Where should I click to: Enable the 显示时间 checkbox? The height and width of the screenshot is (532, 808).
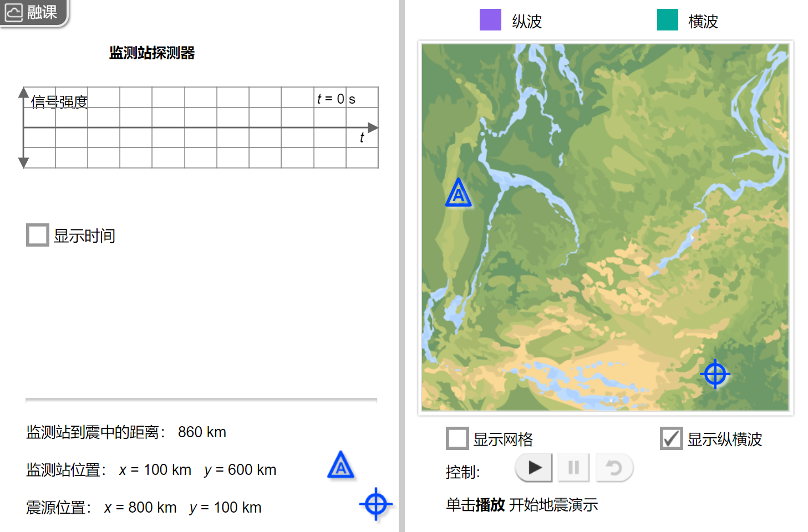[x=38, y=235]
